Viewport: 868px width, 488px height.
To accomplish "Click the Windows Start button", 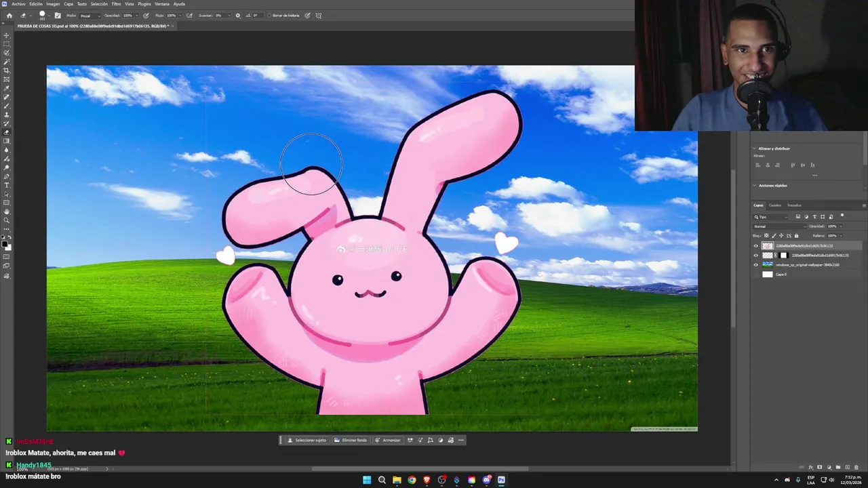I will [x=367, y=480].
